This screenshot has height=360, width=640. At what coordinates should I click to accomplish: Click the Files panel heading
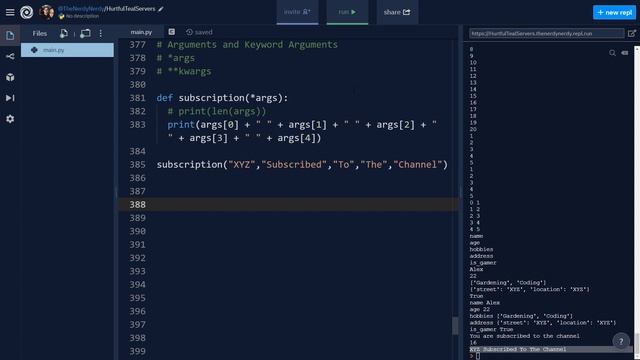[x=40, y=33]
